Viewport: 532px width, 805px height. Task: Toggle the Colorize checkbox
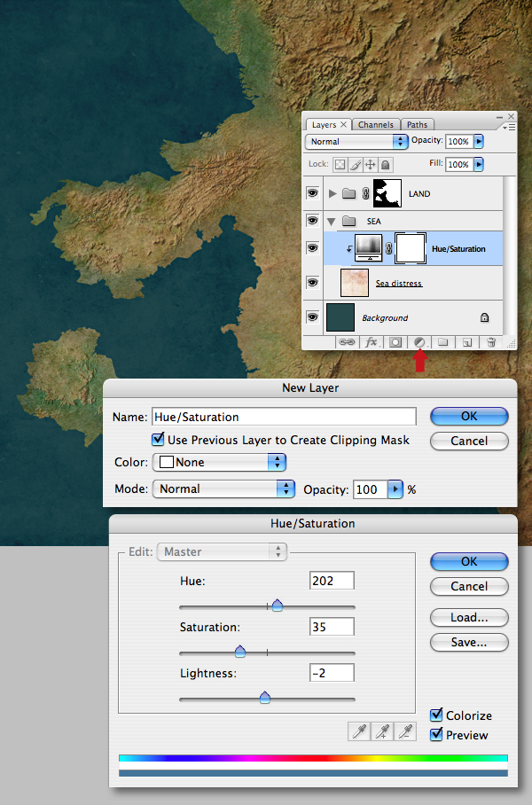[436, 715]
